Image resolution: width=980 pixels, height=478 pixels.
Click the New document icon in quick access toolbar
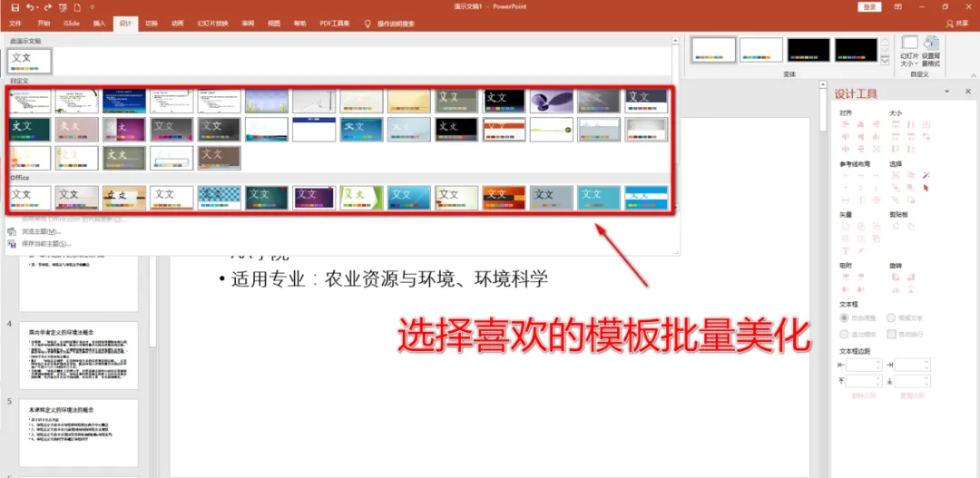coord(77,7)
